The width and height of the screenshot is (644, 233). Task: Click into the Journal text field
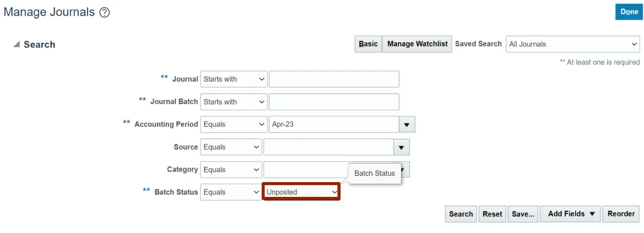click(x=334, y=79)
